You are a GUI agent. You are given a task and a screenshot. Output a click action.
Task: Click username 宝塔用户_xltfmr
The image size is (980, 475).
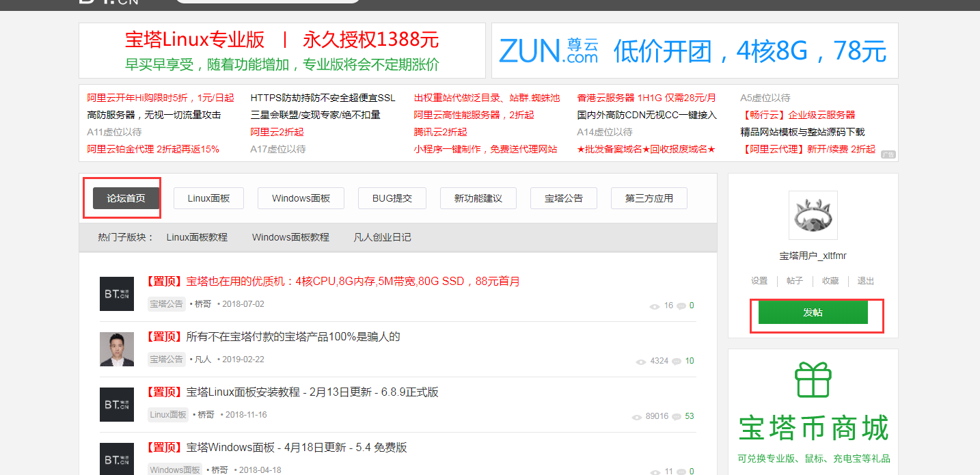813,256
